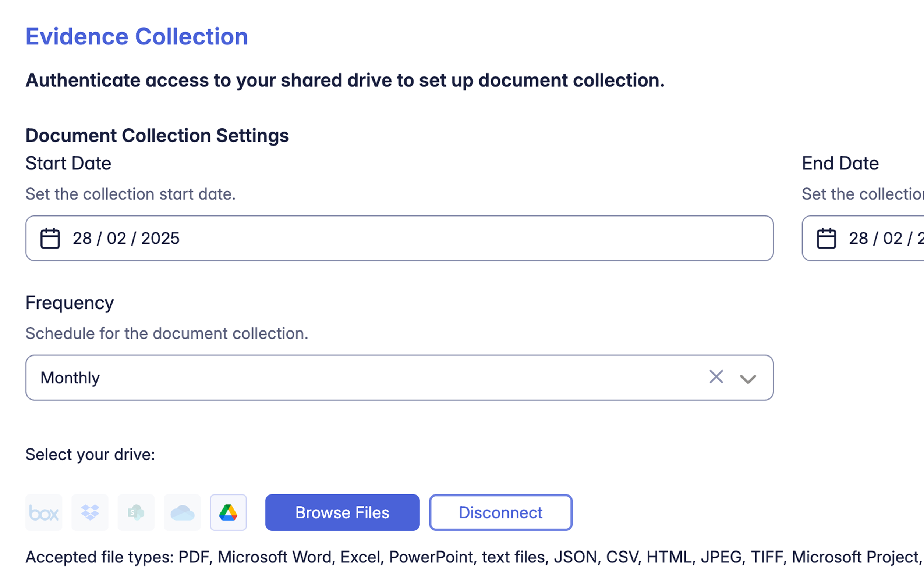The image size is (924, 579).
Task: Open calendar icon in Start Date field
Action: pyautogui.click(x=50, y=239)
